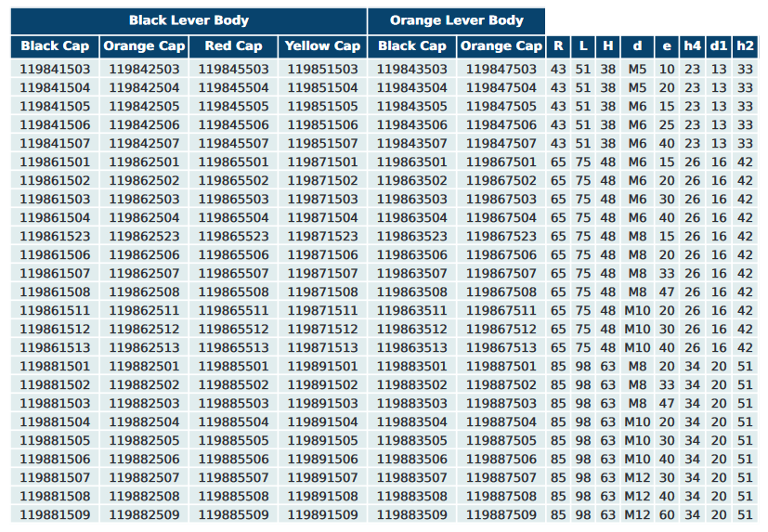Click M5 in the 119841503 row
This screenshot has width=768, height=532.
(x=637, y=69)
